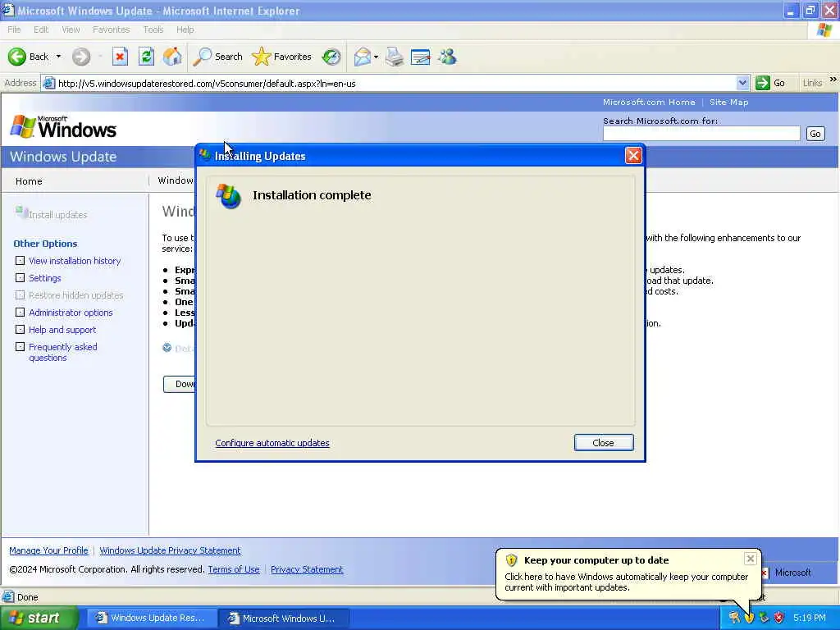This screenshot has height=630, width=840.
Task: Click the Stop loading icon
Action: coord(120,57)
